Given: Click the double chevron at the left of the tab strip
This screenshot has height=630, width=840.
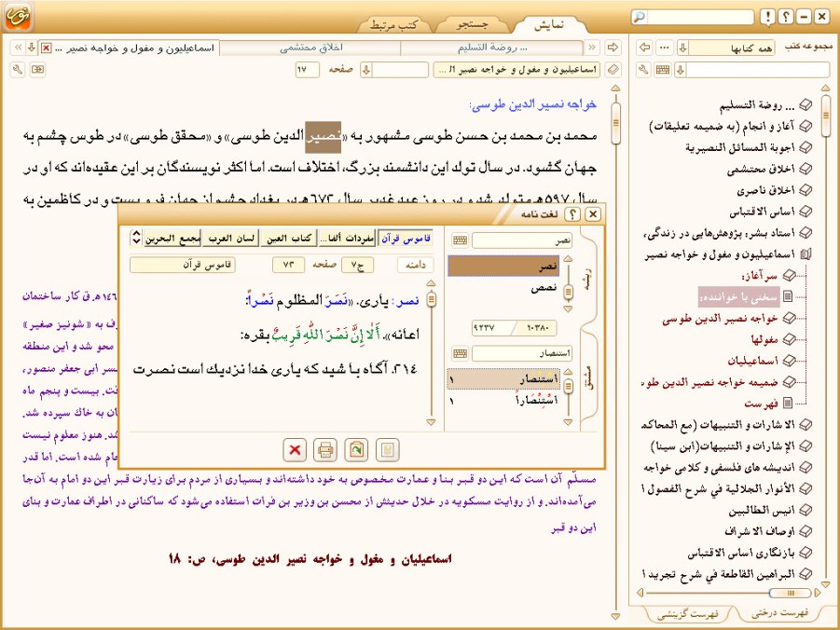Looking at the screenshot, I should 18,48.
